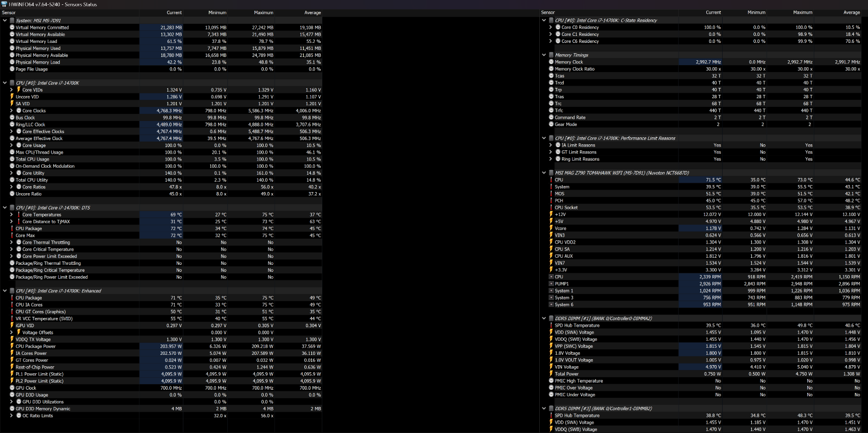The width and height of the screenshot is (868, 433).
Task: Click the left Current column header
Action: point(174,12)
